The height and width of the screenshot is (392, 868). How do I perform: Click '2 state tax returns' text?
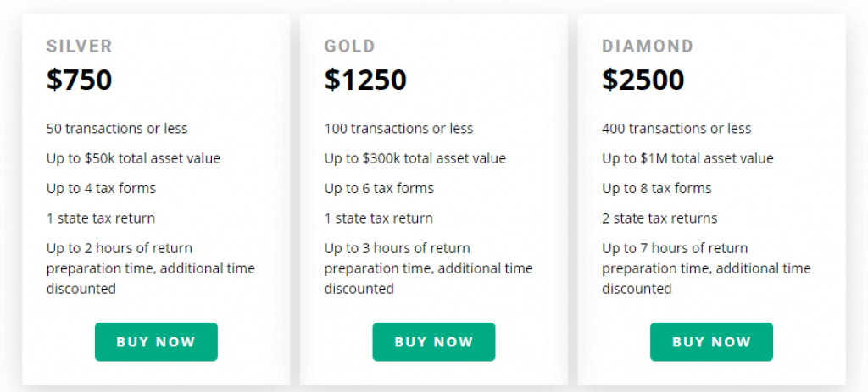(x=659, y=218)
